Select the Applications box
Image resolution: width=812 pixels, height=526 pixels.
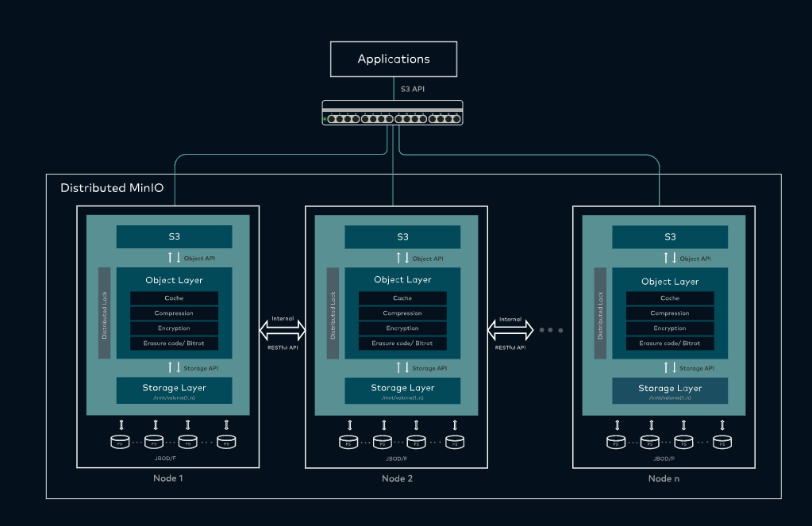[394, 59]
